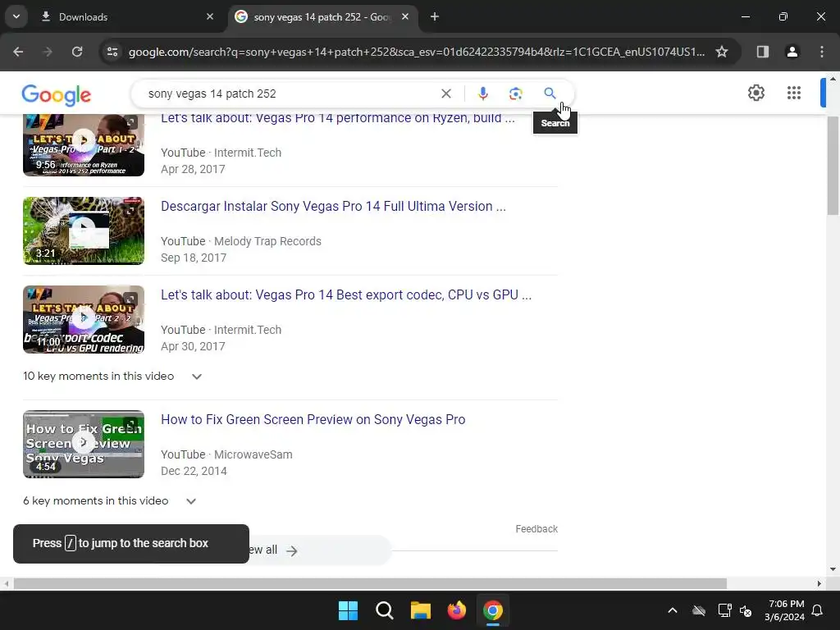Open Vegas Pro 14 Best export codec link
The image size is (840, 630).
tap(346, 294)
